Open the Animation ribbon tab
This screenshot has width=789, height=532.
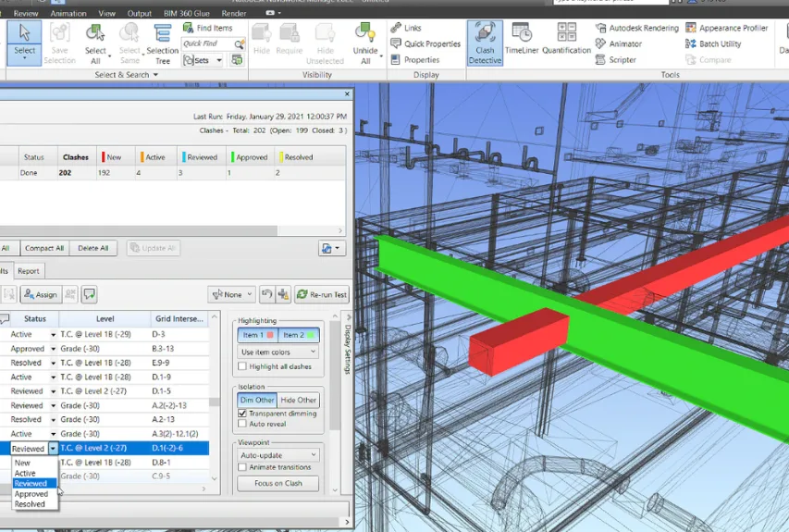click(68, 14)
